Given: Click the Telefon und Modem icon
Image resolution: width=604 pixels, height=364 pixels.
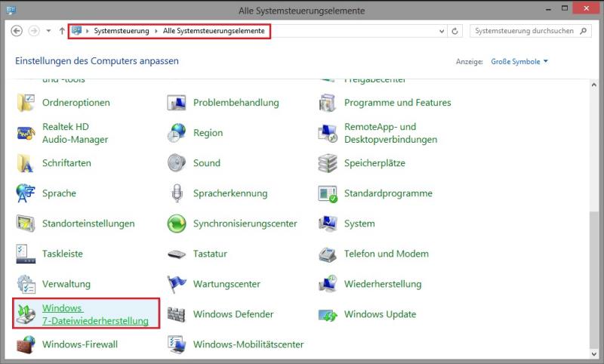Looking at the screenshot, I should pos(328,254).
